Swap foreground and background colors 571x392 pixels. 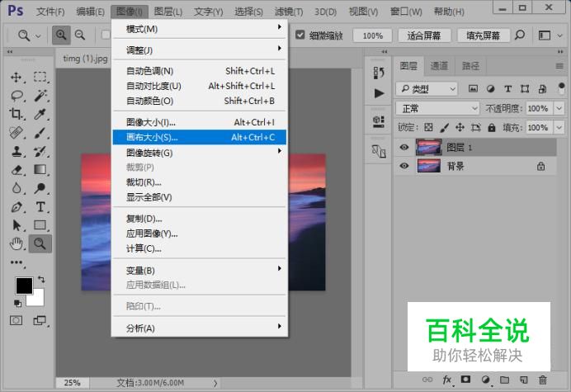(41, 280)
